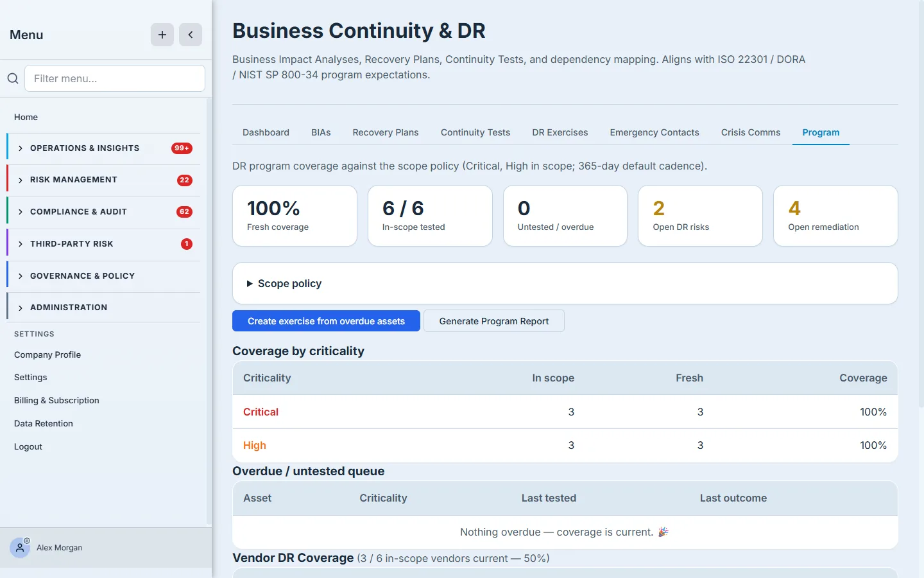Expand the Operations & Insights section

click(103, 148)
